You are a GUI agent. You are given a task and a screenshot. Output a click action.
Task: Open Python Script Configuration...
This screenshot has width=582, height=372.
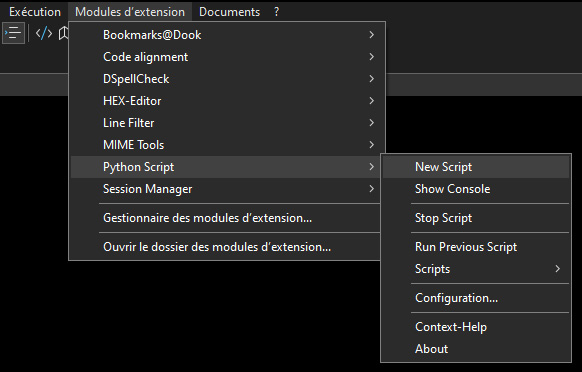[476, 298]
